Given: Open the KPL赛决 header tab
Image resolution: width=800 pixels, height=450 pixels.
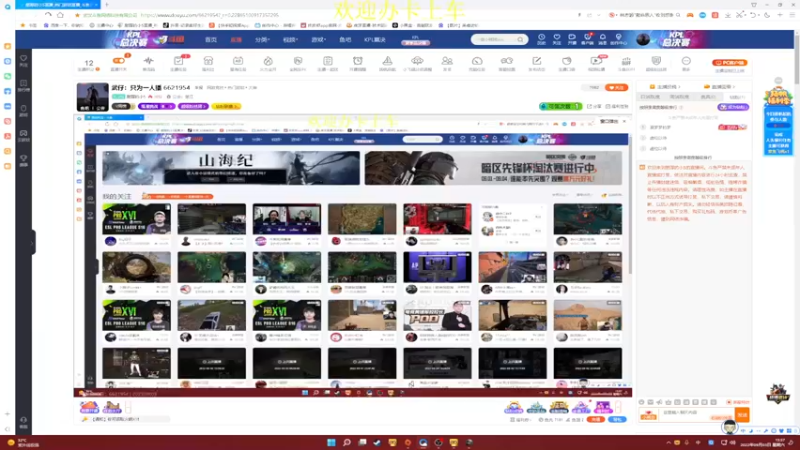Looking at the screenshot, I should tap(374, 40).
